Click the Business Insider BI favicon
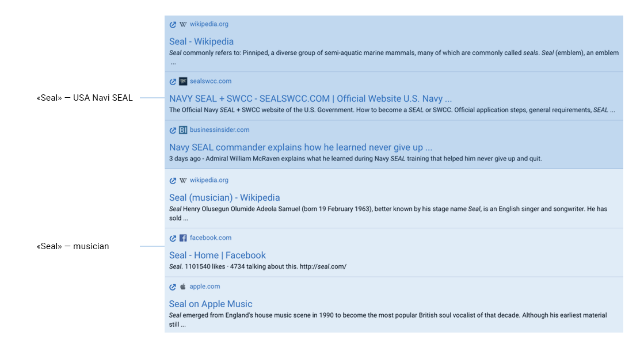 183,130
